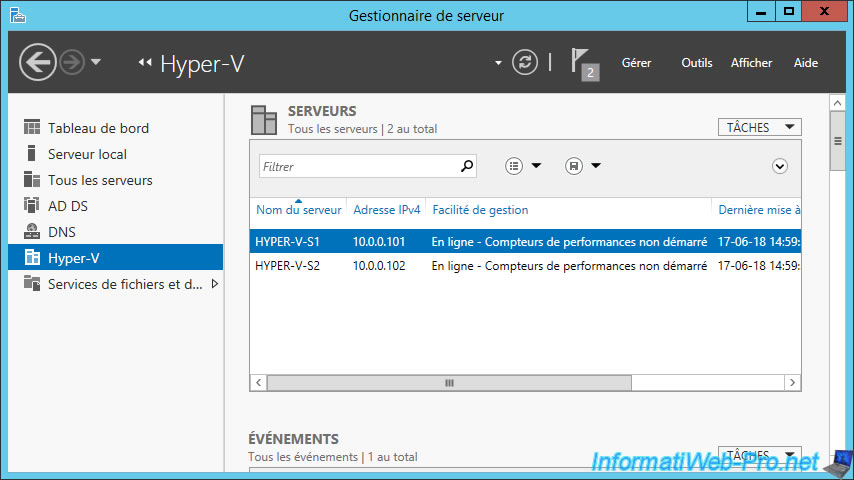The width and height of the screenshot is (854, 480).
Task: Click the AD DS icon
Action: pyautogui.click(x=32, y=205)
